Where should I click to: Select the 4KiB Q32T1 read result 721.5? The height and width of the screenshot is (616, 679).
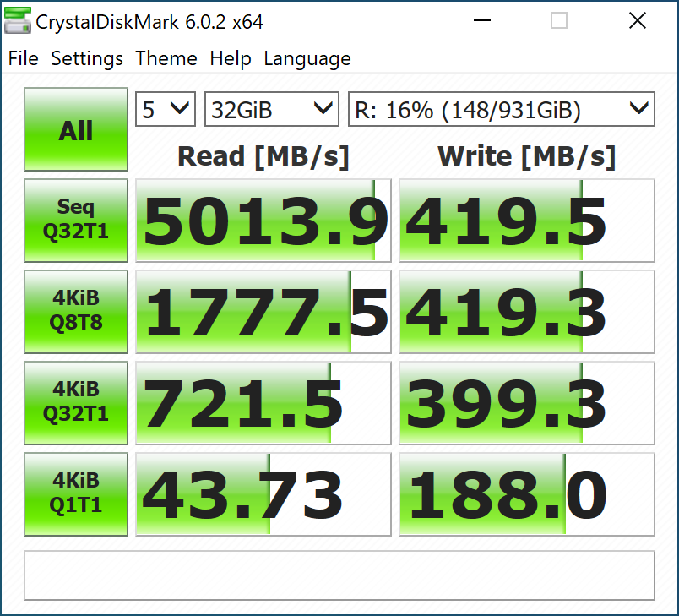[263, 403]
